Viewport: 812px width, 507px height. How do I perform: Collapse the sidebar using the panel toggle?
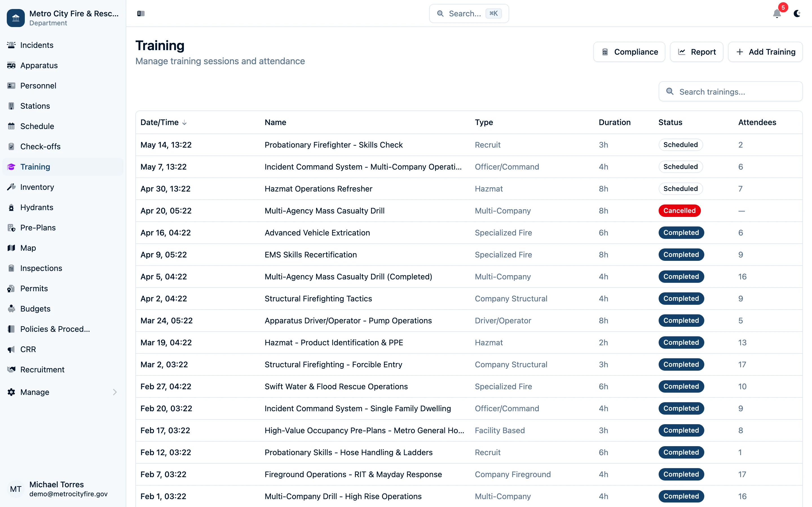(141, 14)
